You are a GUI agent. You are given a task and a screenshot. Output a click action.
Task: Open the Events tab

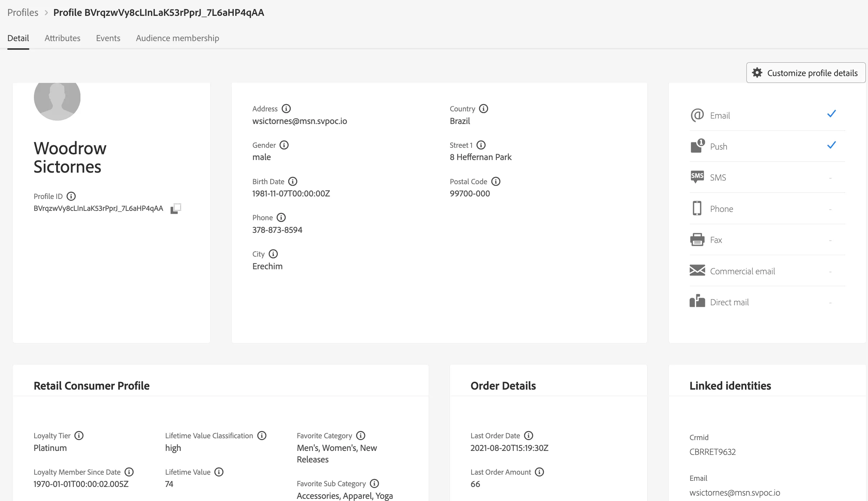(108, 38)
